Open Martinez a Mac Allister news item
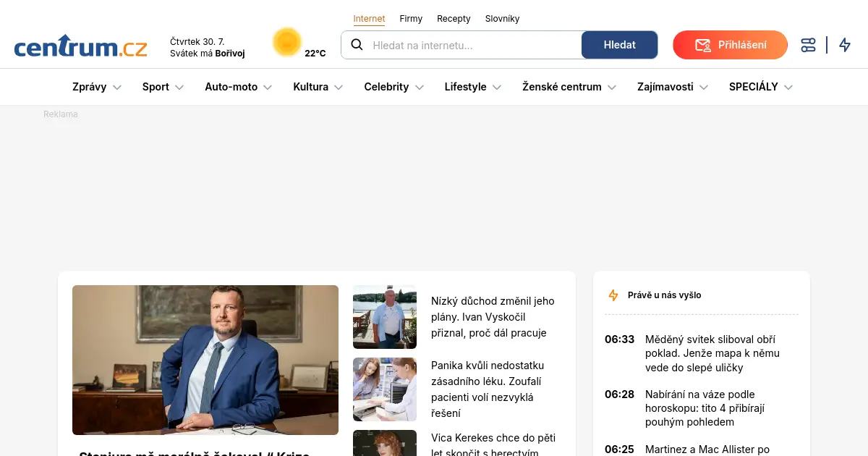This screenshot has height=456, width=868. [707, 449]
